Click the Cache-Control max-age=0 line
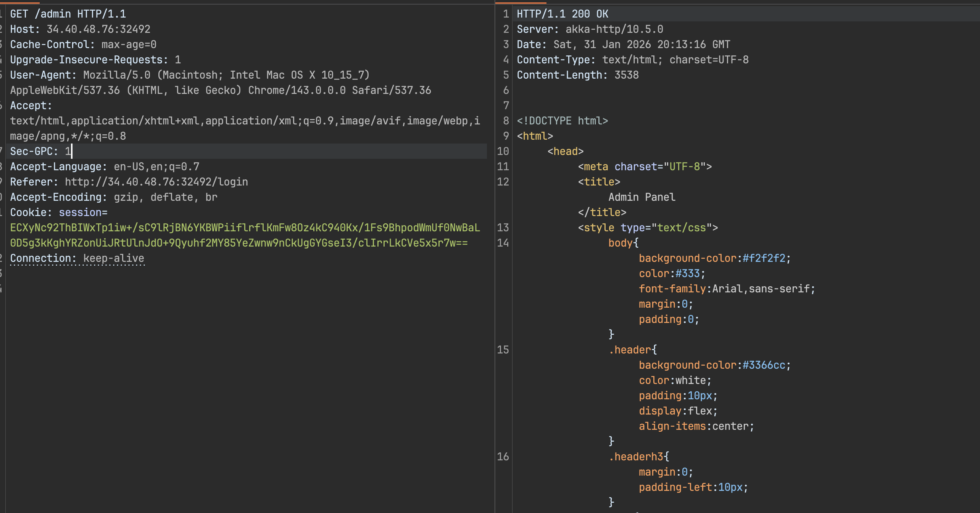Screen dimensions: 980x513 click(83, 45)
